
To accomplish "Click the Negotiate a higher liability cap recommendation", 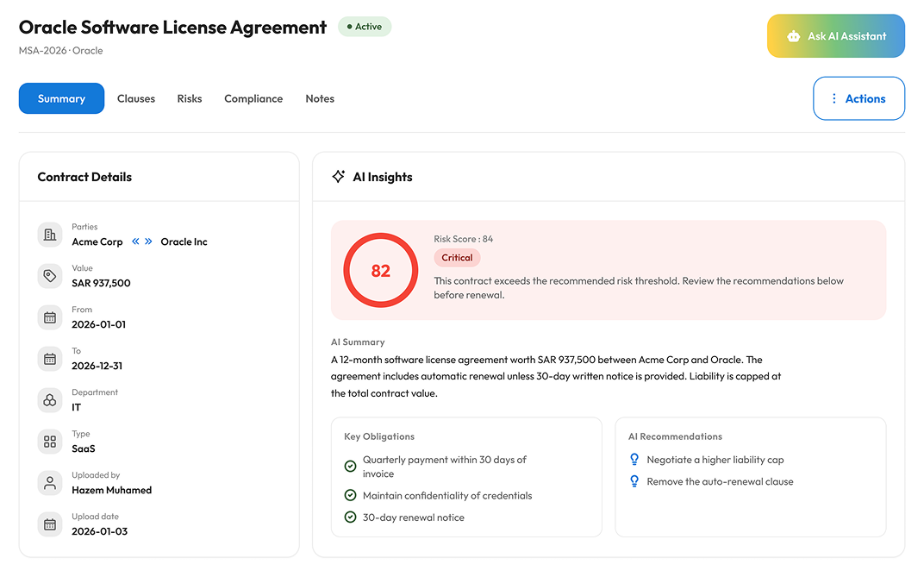I will [x=715, y=460].
